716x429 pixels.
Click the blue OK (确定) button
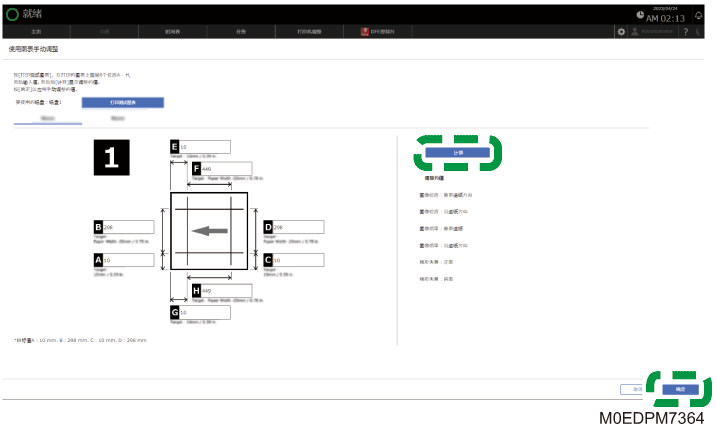(x=680, y=389)
